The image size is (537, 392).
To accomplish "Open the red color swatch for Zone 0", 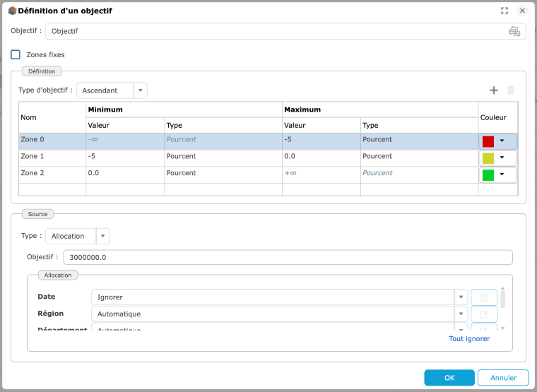I will (497, 141).
